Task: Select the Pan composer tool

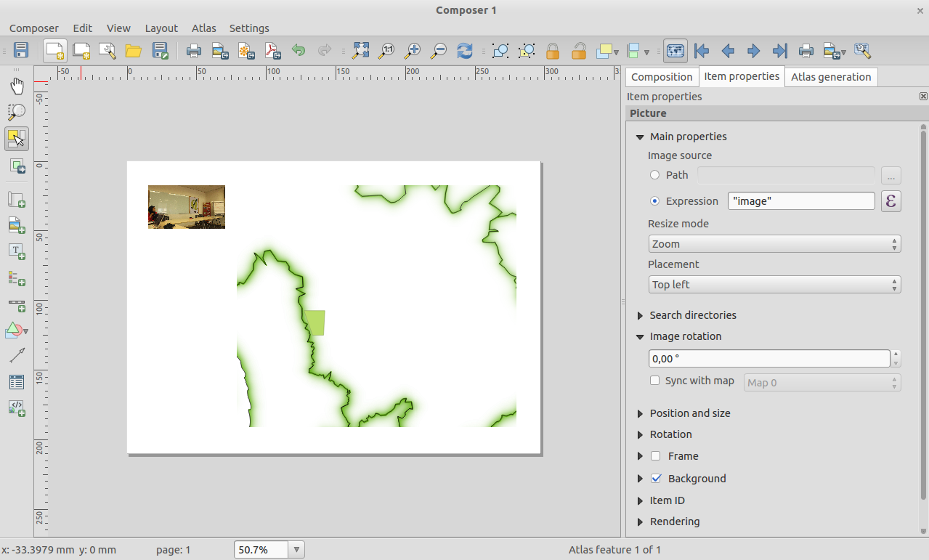Action: [x=17, y=86]
